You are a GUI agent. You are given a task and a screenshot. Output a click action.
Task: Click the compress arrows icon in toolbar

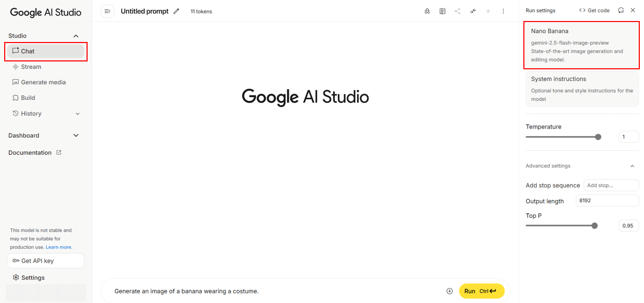coord(473,11)
